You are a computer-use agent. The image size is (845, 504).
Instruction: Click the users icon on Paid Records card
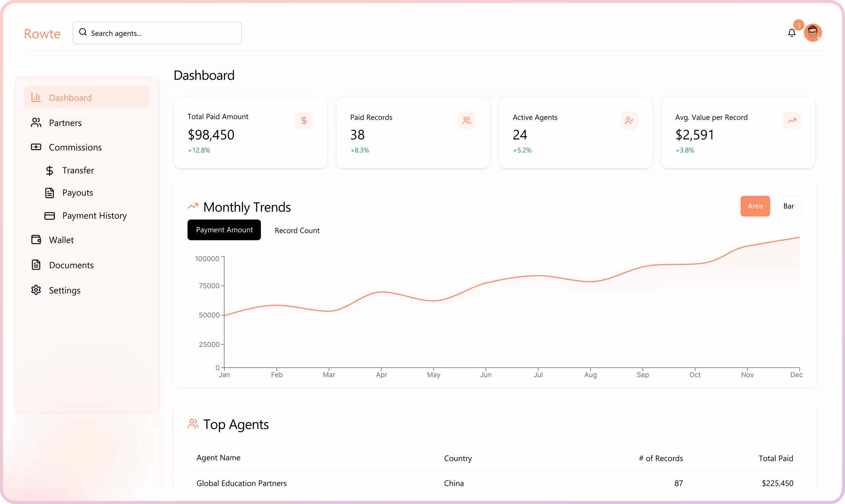click(466, 120)
